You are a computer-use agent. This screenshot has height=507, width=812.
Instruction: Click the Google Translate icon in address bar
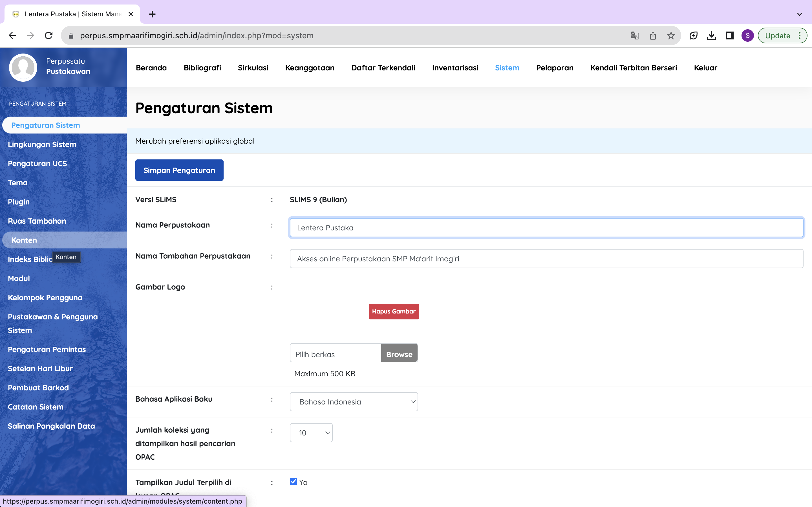pyautogui.click(x=634, y=35)
